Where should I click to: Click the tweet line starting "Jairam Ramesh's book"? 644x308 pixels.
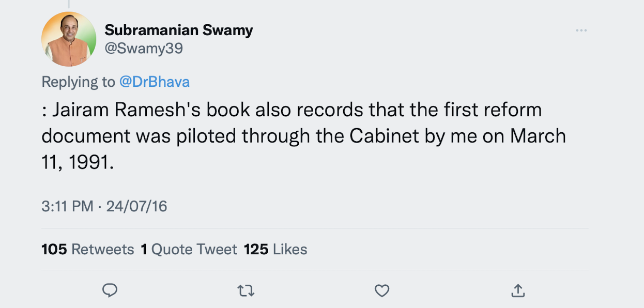292,110
